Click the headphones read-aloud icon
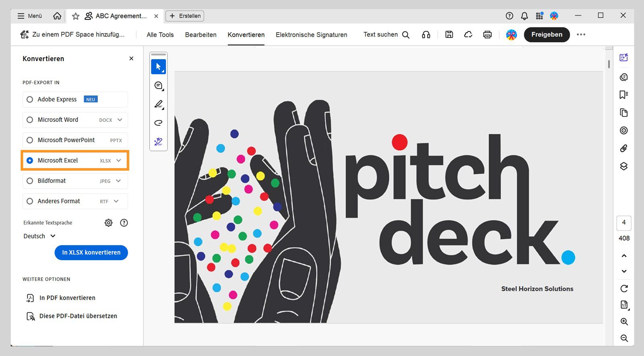 click(x=426, y=35)
